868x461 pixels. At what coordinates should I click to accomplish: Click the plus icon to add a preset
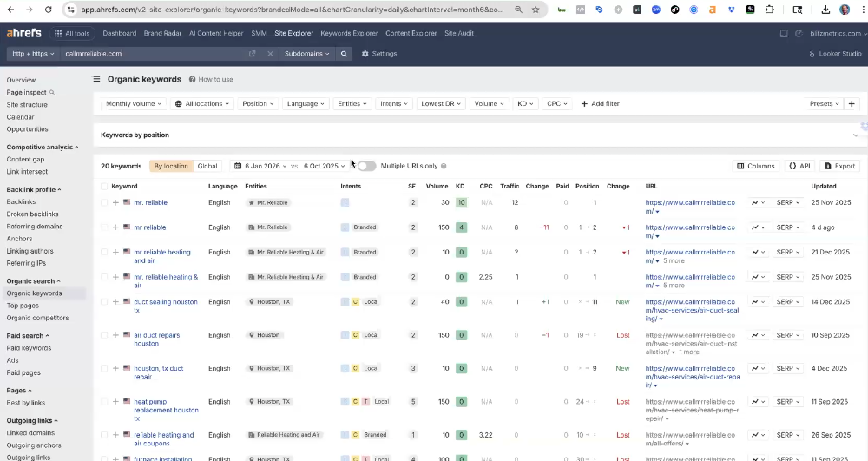click(x=852, y=104)
